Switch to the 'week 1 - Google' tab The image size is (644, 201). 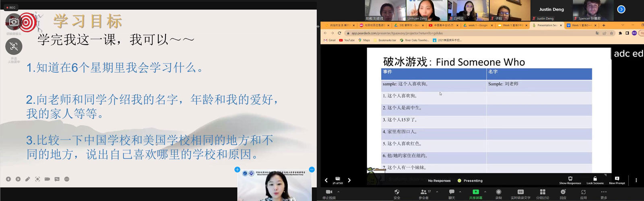coord(477,25)
